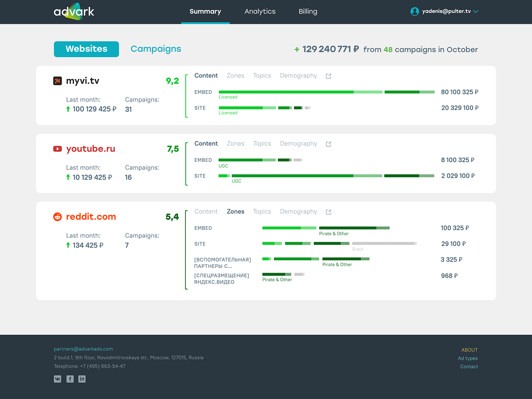
Task: Open the Ad types footer link
Action: [x=467, y=358]
